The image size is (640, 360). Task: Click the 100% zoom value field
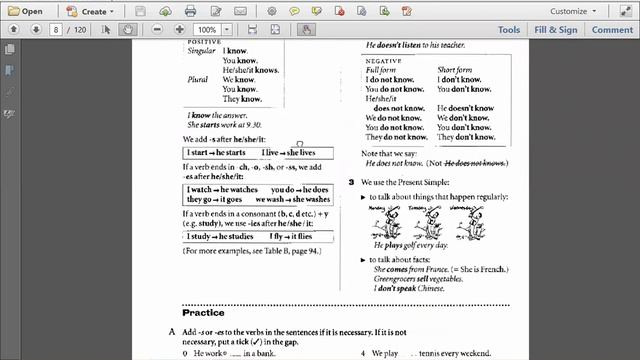[207, 30]
